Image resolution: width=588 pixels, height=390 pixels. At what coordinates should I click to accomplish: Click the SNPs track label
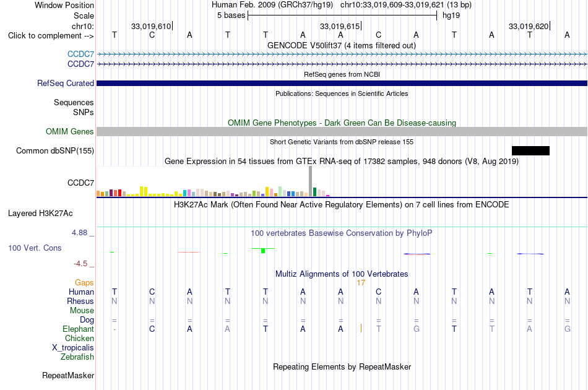point(84,112)
